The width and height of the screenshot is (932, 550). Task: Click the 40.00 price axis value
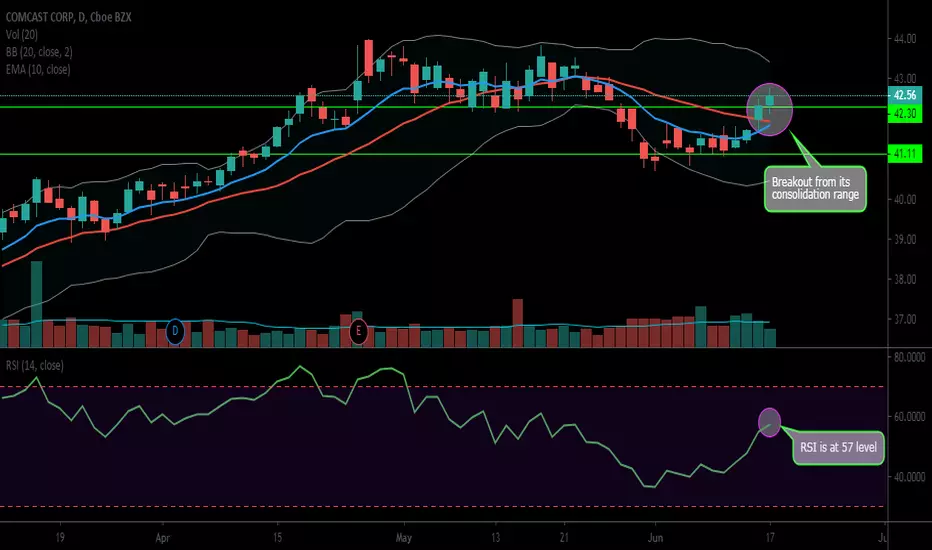coord(905,200)
